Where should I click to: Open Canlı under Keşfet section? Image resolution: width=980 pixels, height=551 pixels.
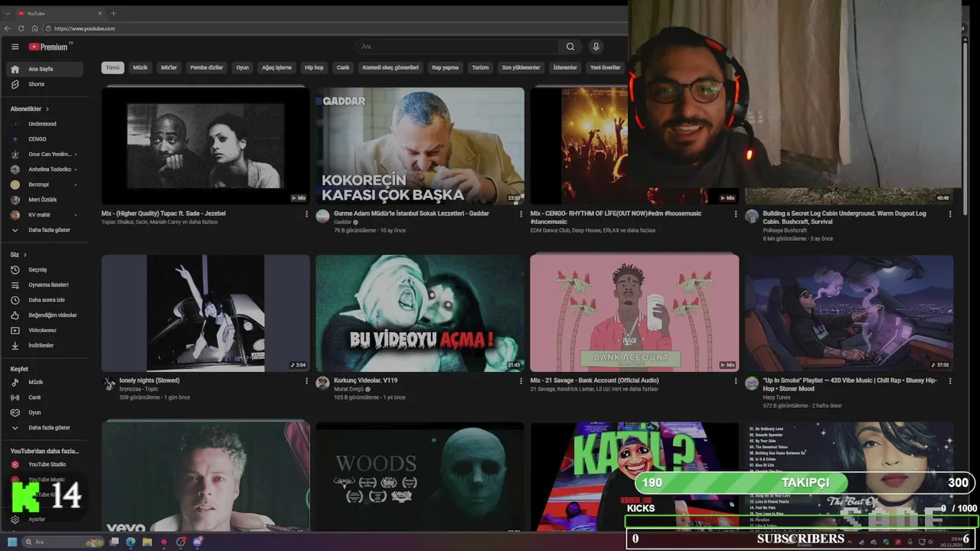coord(44,397)
